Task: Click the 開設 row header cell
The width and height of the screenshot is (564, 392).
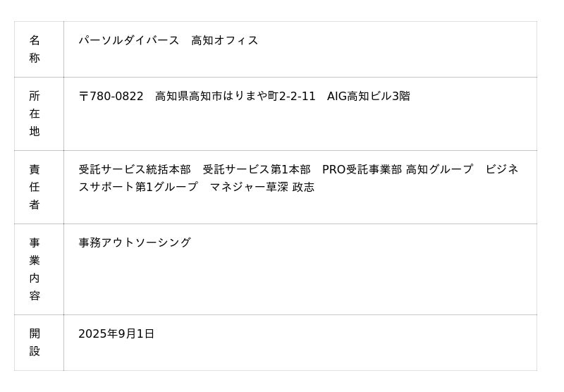Action: 35,342
